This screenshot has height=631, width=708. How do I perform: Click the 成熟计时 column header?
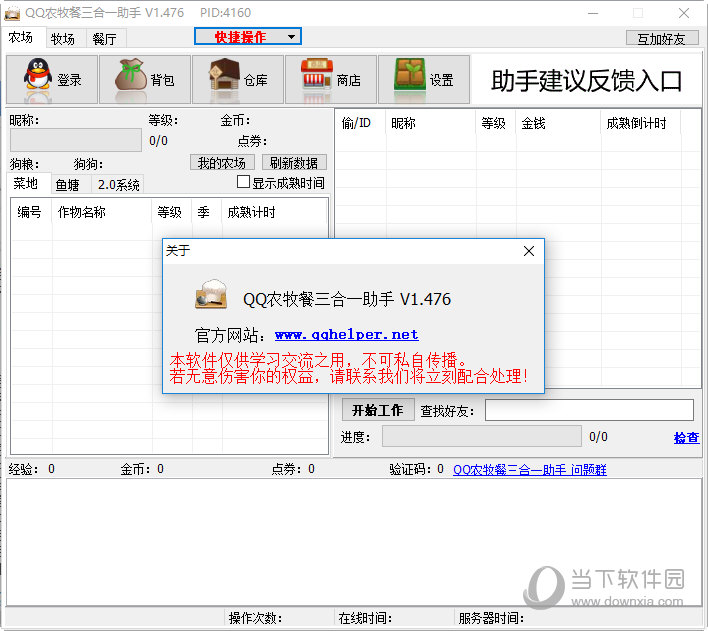pos(274,212)
